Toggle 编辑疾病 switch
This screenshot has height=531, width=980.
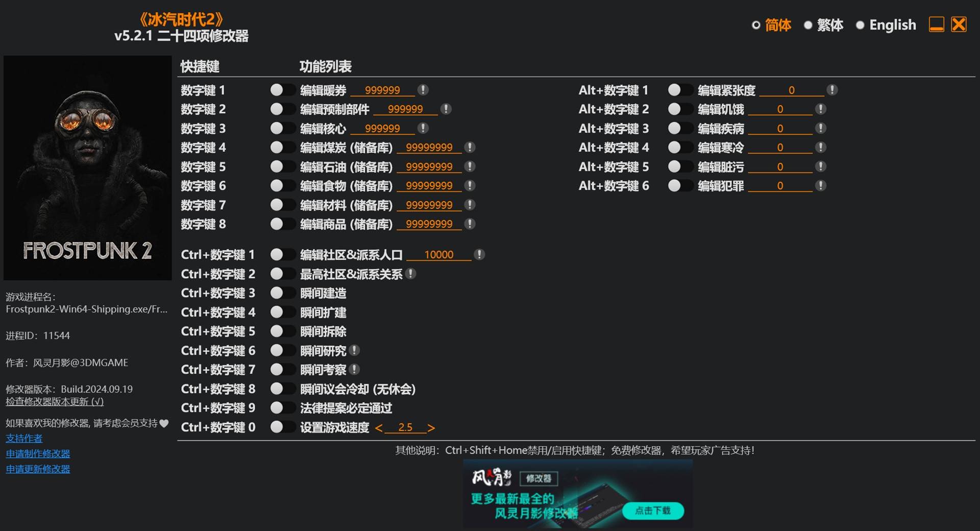(680, 128)
